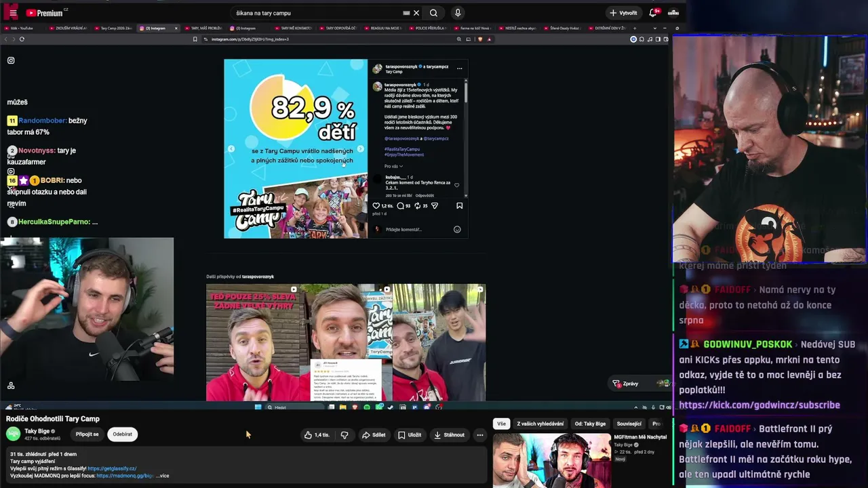Save the video with Uložit
The image size is (868, 488).
tap(410, 435)
